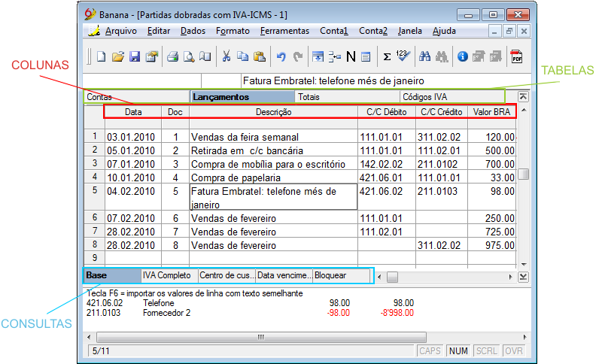
Task: Open the Conta2 menu
Action: point(373,31)
